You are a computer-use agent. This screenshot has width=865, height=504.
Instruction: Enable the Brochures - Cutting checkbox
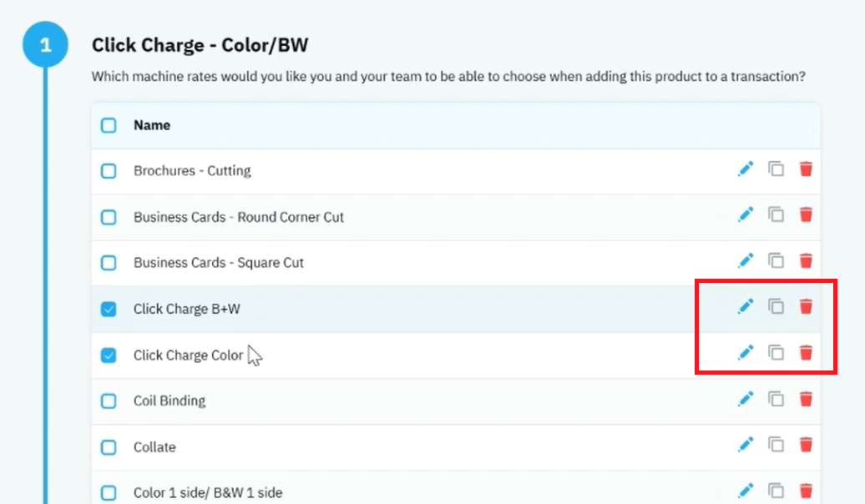(109, 171)
